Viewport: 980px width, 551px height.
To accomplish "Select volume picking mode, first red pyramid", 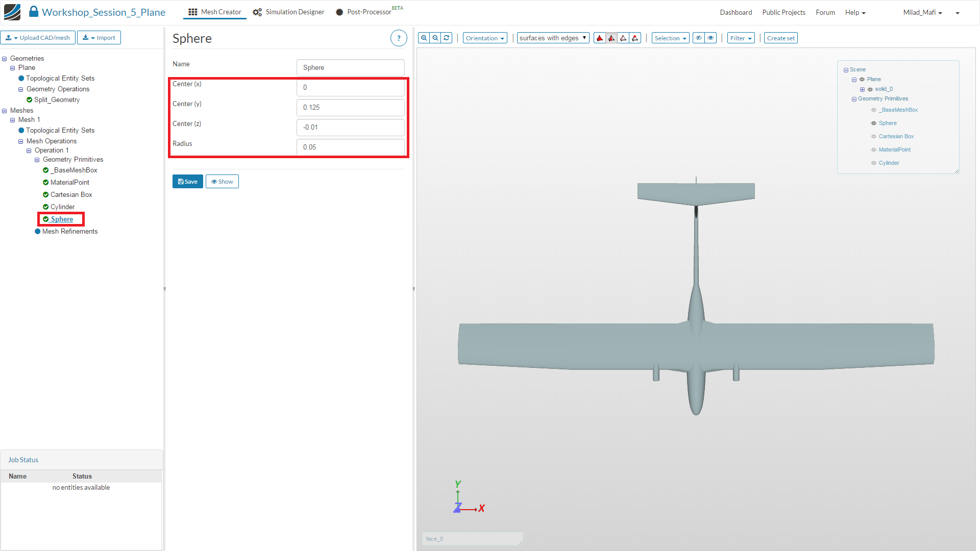I will click(600, 38).
